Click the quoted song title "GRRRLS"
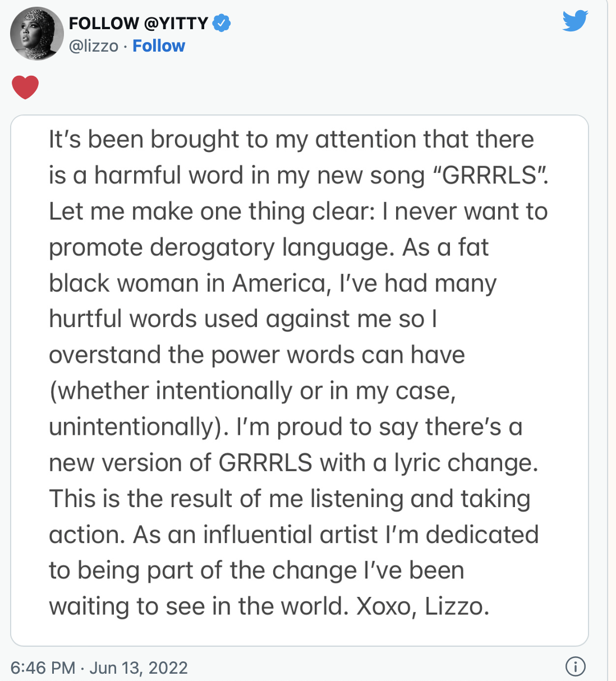The image size is (616, 681). (490, 176)
